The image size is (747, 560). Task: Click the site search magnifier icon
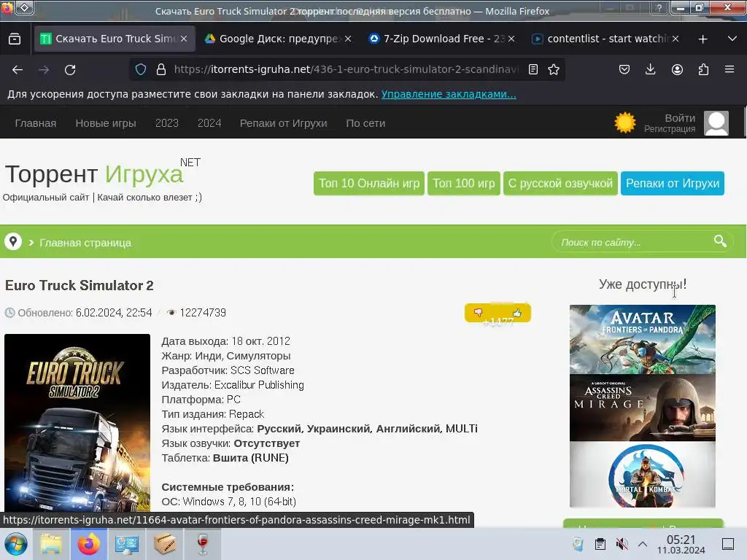tap(720, 241)
